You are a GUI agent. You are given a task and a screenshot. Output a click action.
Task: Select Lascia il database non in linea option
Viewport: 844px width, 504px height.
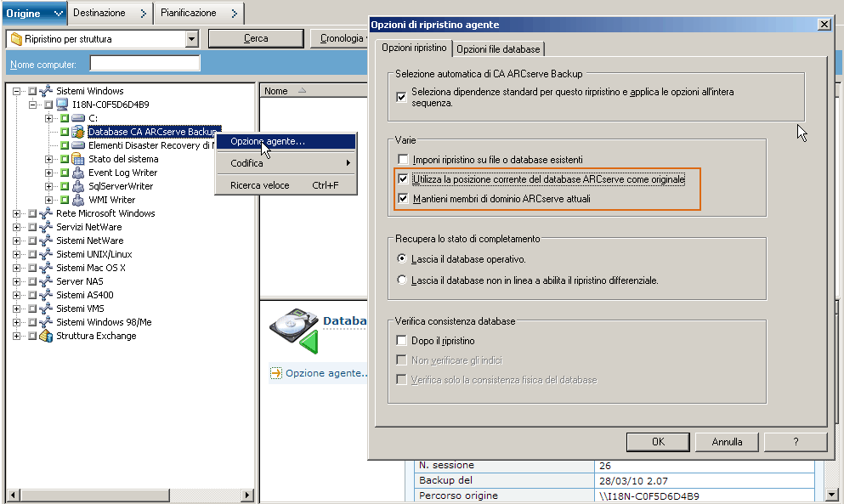click(x=401, y=280)
